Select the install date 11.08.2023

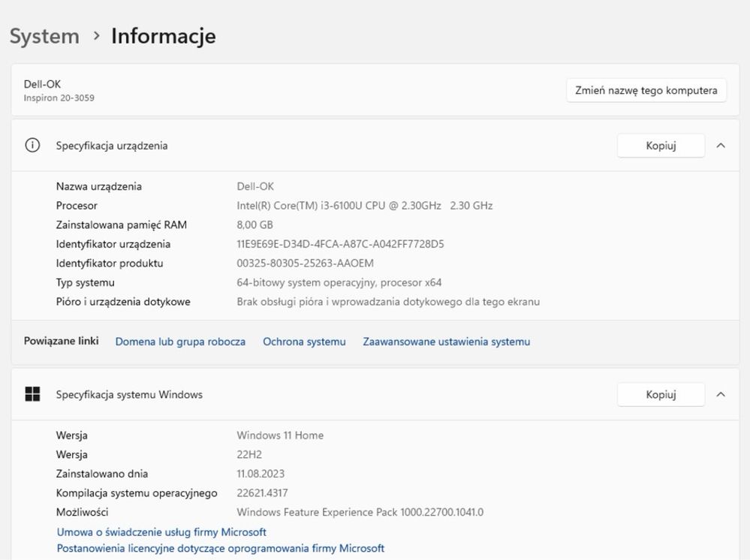(261, 474)
